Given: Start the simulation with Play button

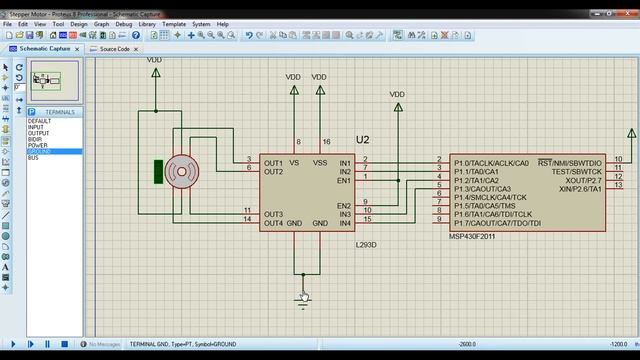Looking at the screenshot, I should [x=13, y=344].
